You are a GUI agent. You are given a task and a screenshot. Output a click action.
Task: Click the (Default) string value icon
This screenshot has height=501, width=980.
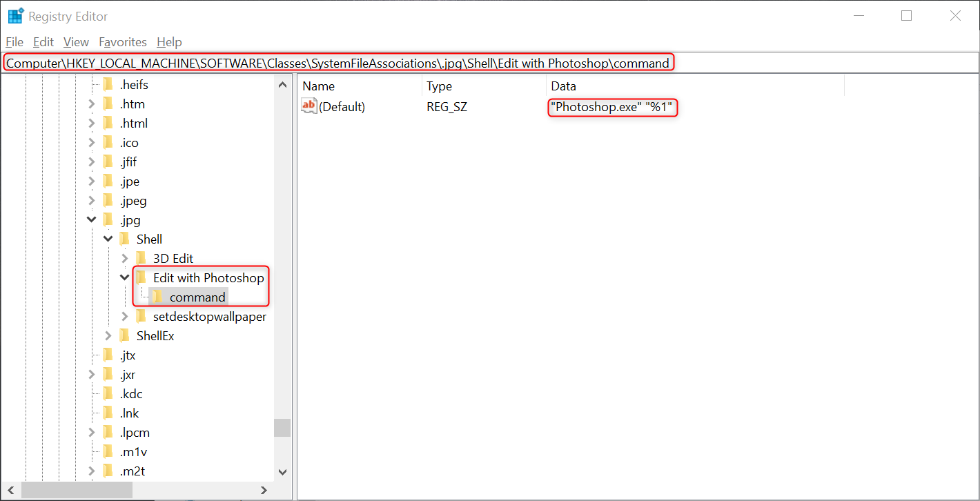(309, 106)
